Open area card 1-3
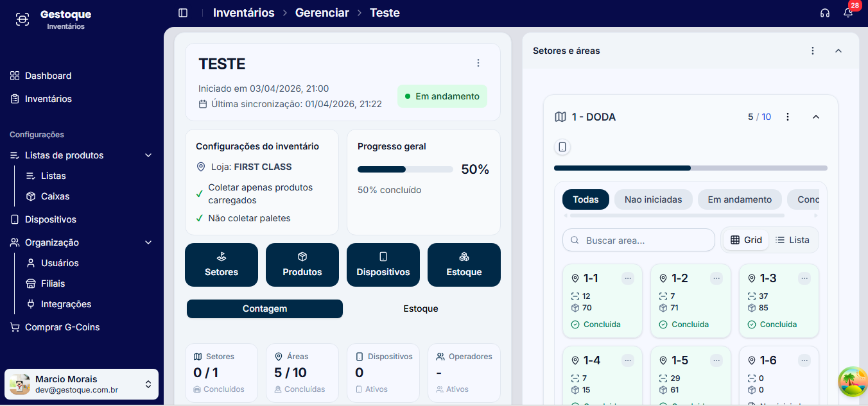Viewport: 868px width, 406px height. [779, 301]
